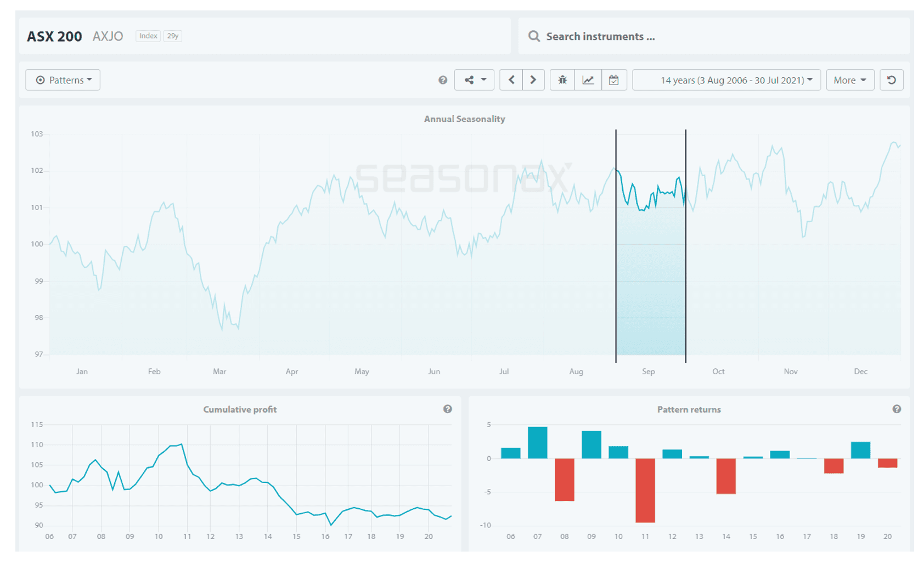
Task: Click the Mar label on seasonality axis
Action: click(x=219, y=372)
